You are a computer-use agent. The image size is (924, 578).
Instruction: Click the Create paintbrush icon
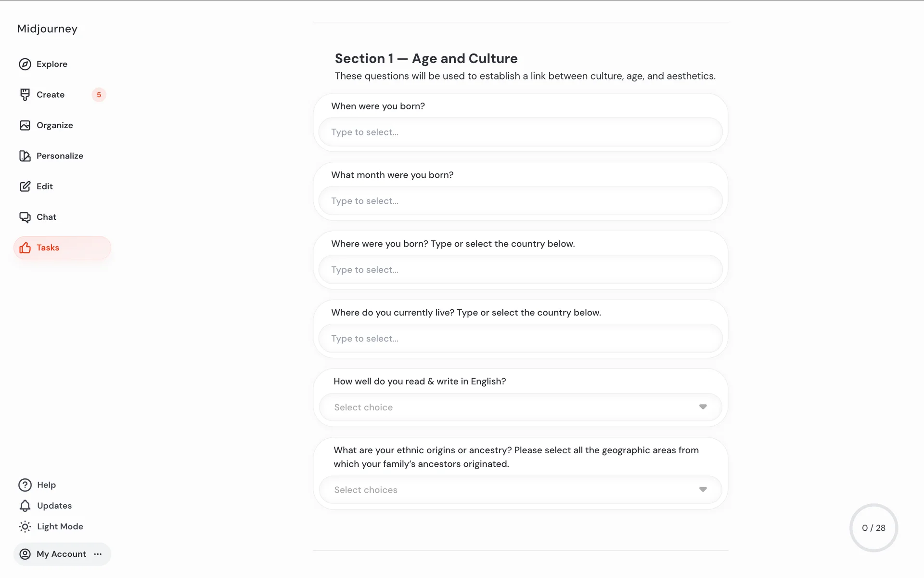pos(25,95)
